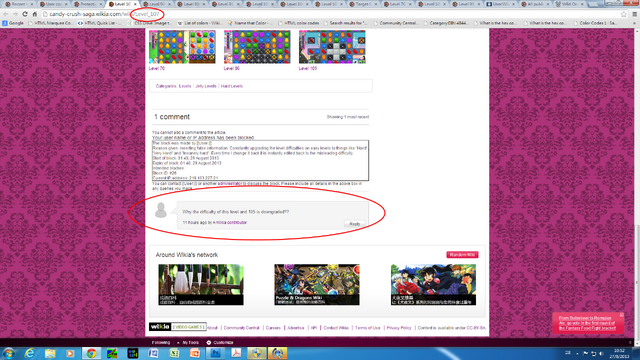
Task: Launch Internet Explorer from taskbar
Action: (29, 353)
